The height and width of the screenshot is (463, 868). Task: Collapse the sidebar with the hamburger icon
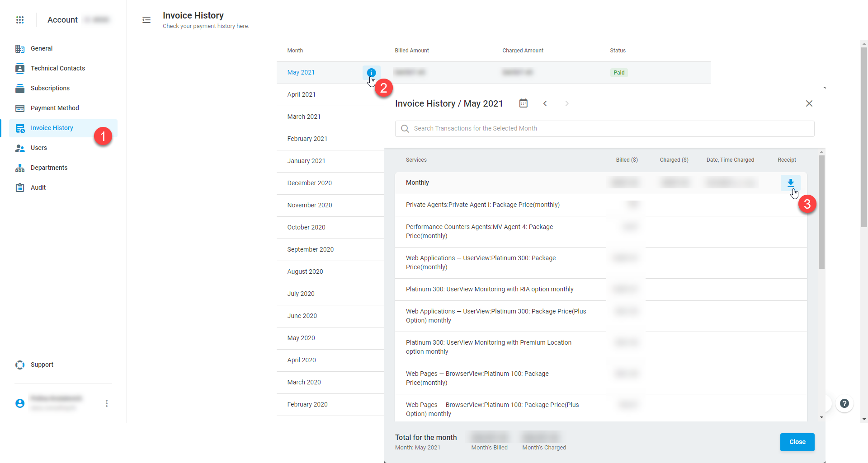[146, 20]
